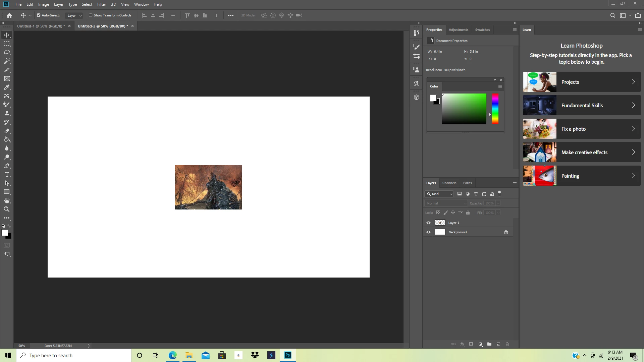Screen dimensions: 644x362
Task: Select the Paint Bucket tool
Action: click(x=7, y=140)
